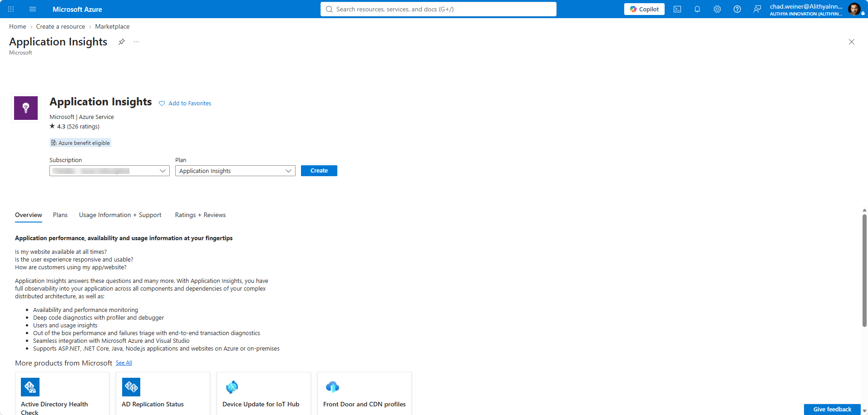Click the Azure benefit eligible badge
868x415 pixels.
[80, 143]
